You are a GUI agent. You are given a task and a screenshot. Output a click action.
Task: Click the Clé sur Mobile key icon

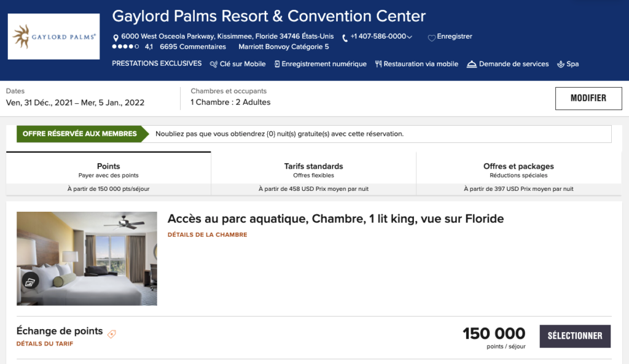214,64
